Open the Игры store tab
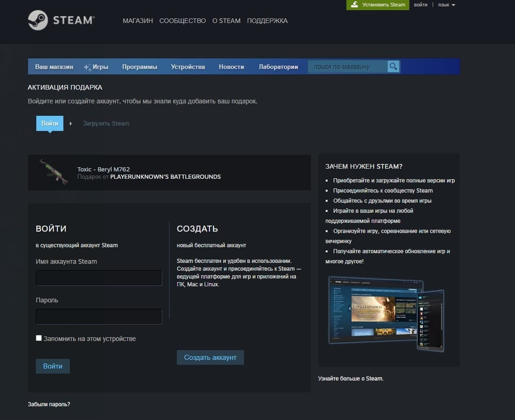 point(100,67)
